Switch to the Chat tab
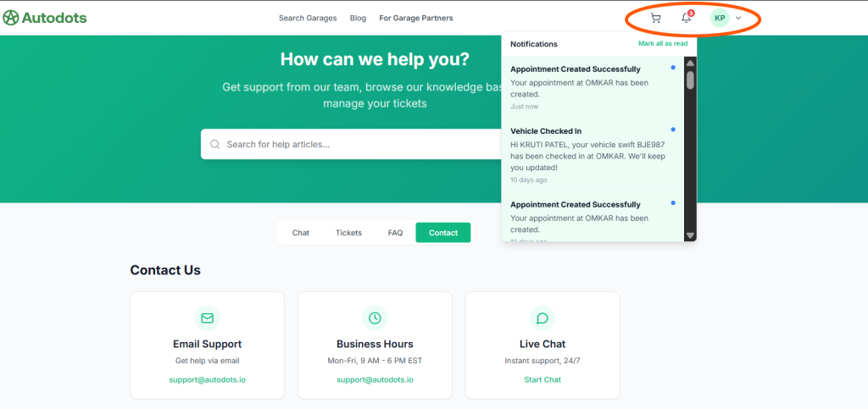Screen dimensions: 868x409 pyautogui.click(x=301, y=233)
